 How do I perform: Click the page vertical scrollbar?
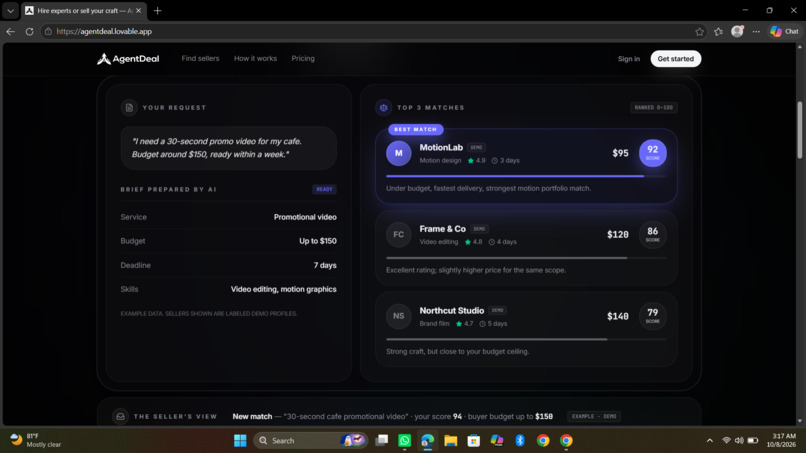click(x=799, y=130)
